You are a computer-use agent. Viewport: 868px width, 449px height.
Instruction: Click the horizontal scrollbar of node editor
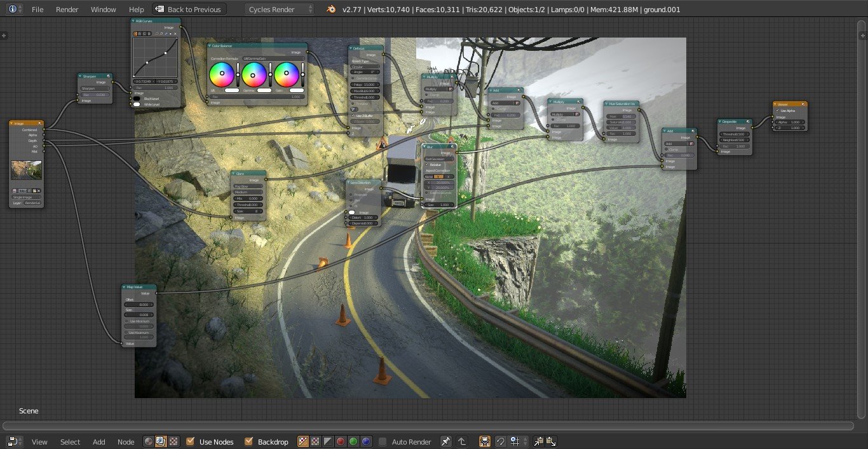pos(428,425)
